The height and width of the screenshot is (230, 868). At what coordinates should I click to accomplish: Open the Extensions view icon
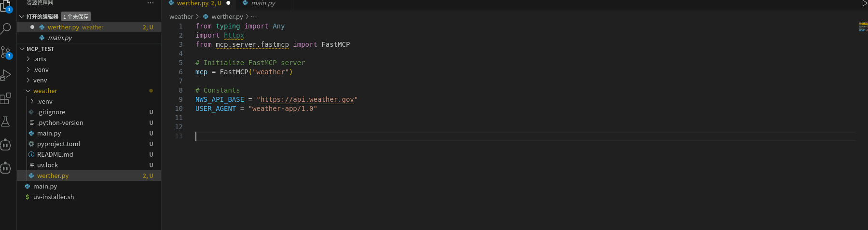[x=6, y=98]
